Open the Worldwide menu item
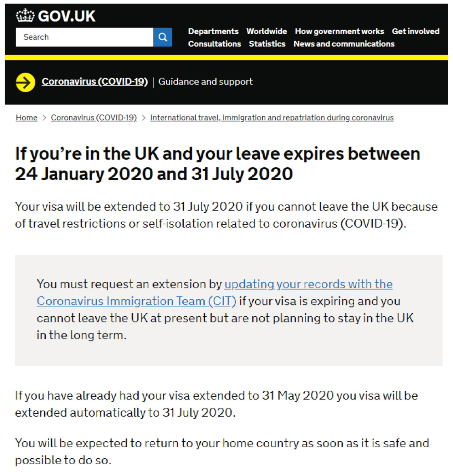453x476 pixels. point(266,31)
